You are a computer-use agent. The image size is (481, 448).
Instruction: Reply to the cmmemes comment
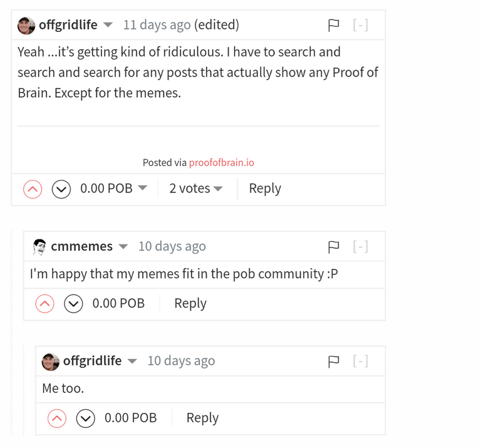coord(190,303)
